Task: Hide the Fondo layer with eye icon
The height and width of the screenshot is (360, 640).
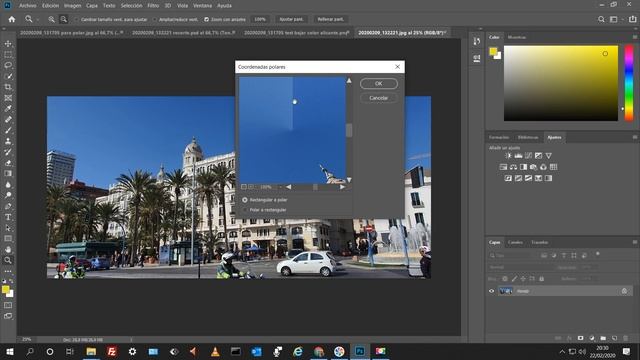Action: tap(491, 291)
